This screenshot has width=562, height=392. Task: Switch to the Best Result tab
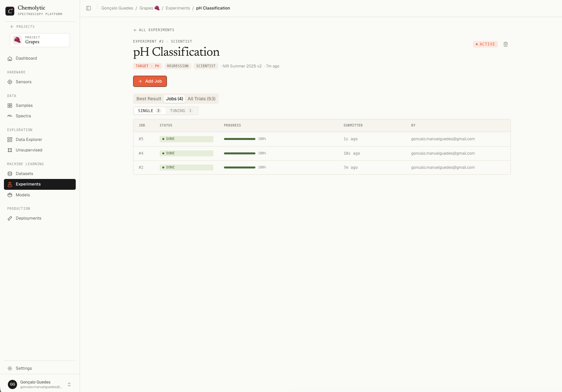tap(149, 99)
